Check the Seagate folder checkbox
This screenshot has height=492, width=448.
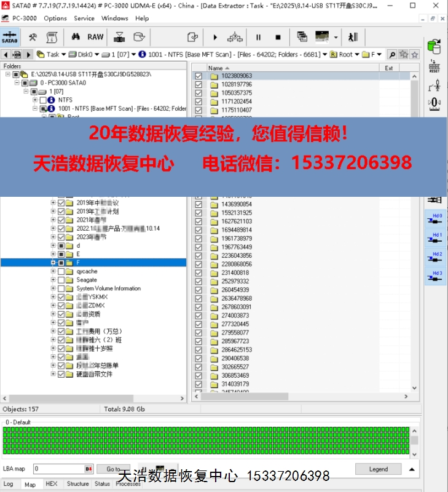61,280
